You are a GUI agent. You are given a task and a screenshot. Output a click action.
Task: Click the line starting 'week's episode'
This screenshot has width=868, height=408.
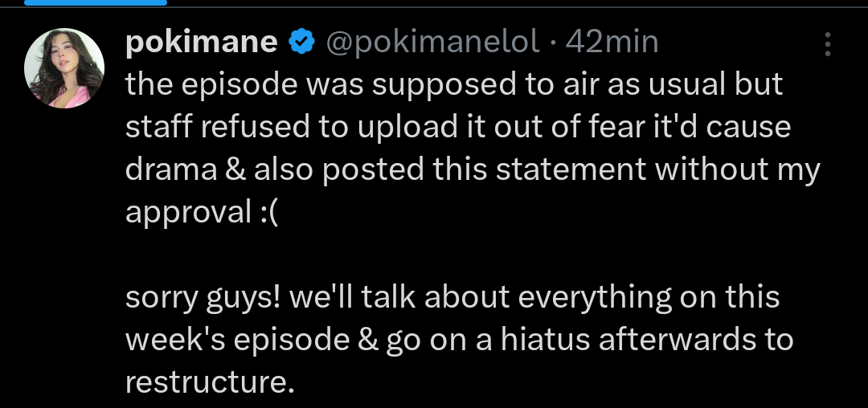pyautogui.click(x=460, y=340)
